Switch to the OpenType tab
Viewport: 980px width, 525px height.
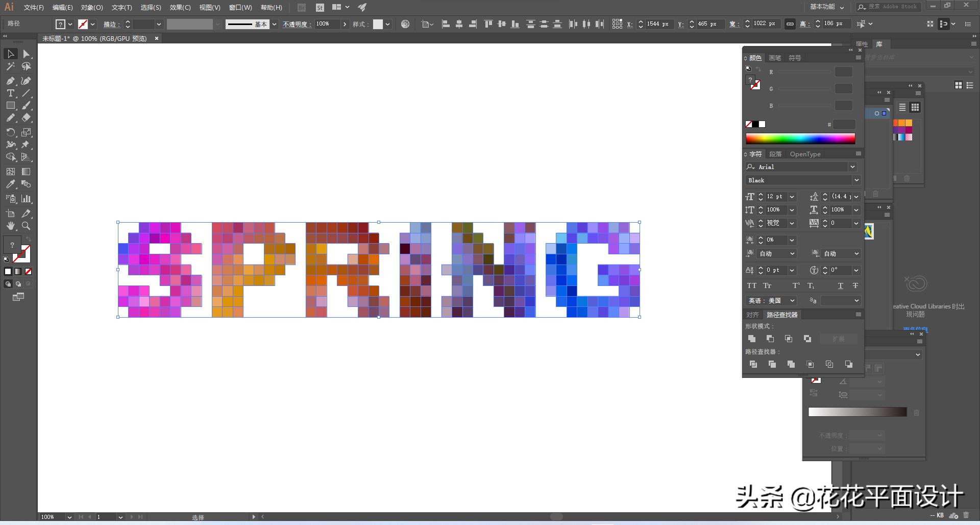[805, 154]
